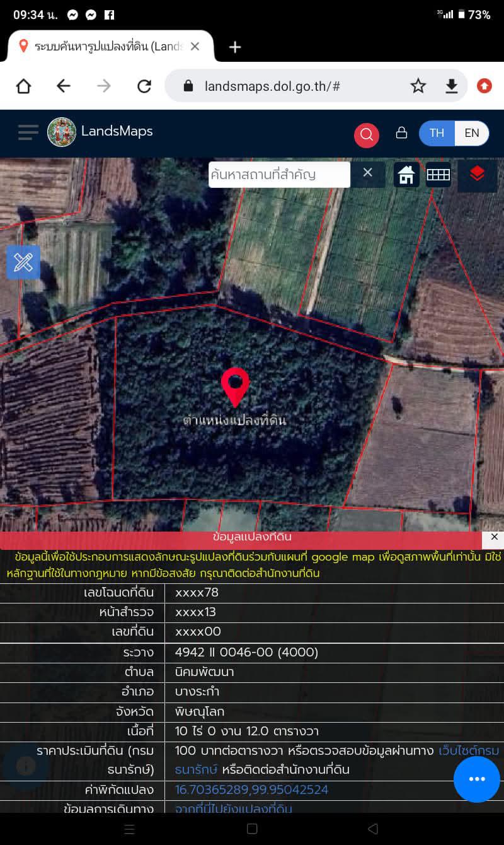Click the ข้อมูลแปลงที่ดิน red panel header

tap(252, 539)
